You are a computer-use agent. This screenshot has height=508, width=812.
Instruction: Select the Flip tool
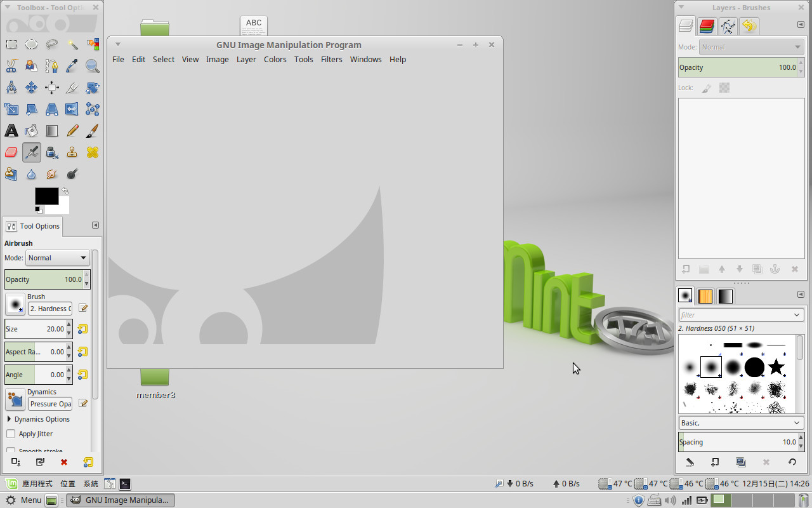point(72,109)
